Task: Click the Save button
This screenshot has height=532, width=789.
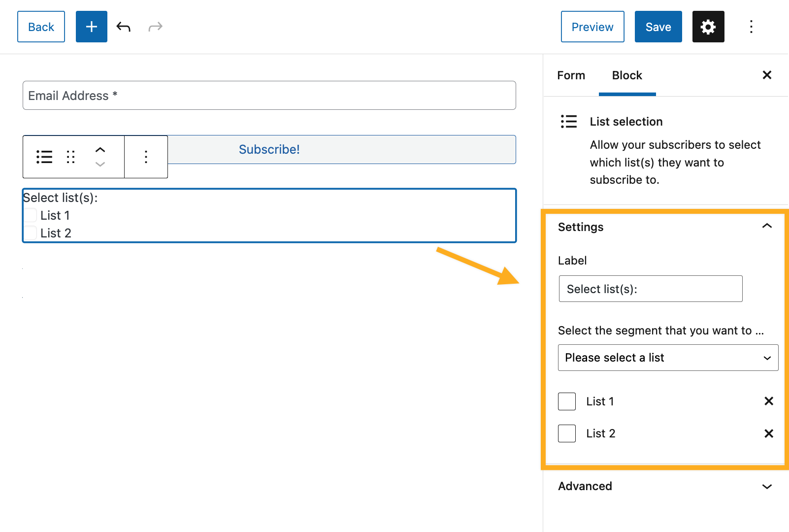Action: pyautogui.click(x=657, y=27)
